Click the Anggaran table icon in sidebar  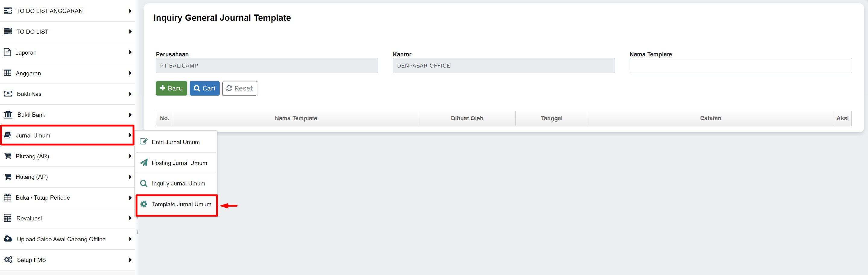coord(8,73)
